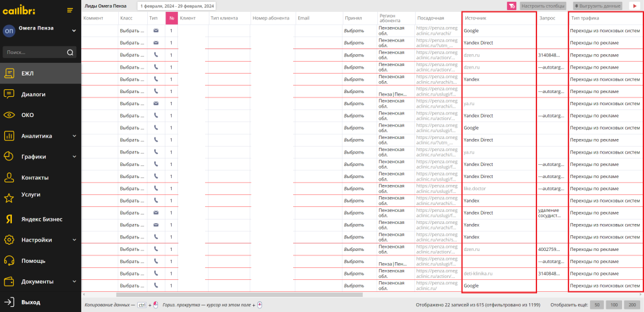644x312 pixels.
Task: Click the Графики pie chart icon
Action: (9, 157)
